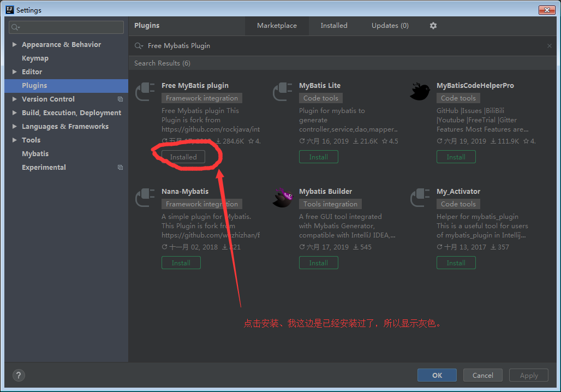Click the Cancel button
561x392 pixels.
482,375
